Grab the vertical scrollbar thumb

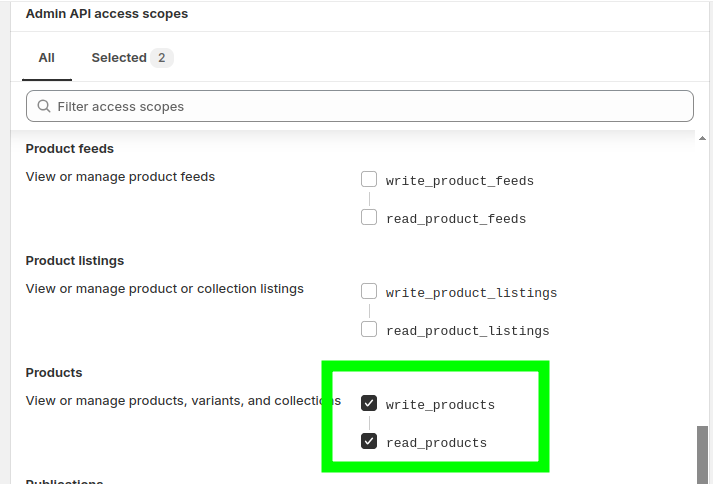coord(703,454)
